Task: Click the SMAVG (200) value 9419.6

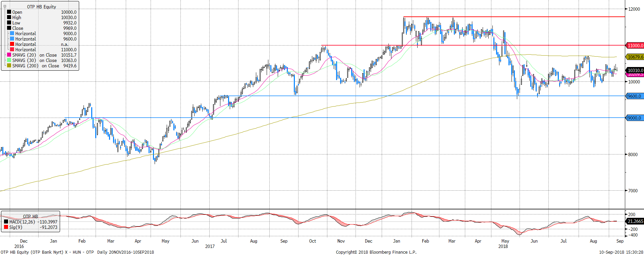Action: coord(70,66)
